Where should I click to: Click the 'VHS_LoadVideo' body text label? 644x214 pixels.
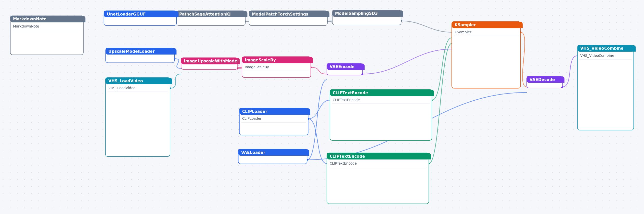[x=122, y=88]
